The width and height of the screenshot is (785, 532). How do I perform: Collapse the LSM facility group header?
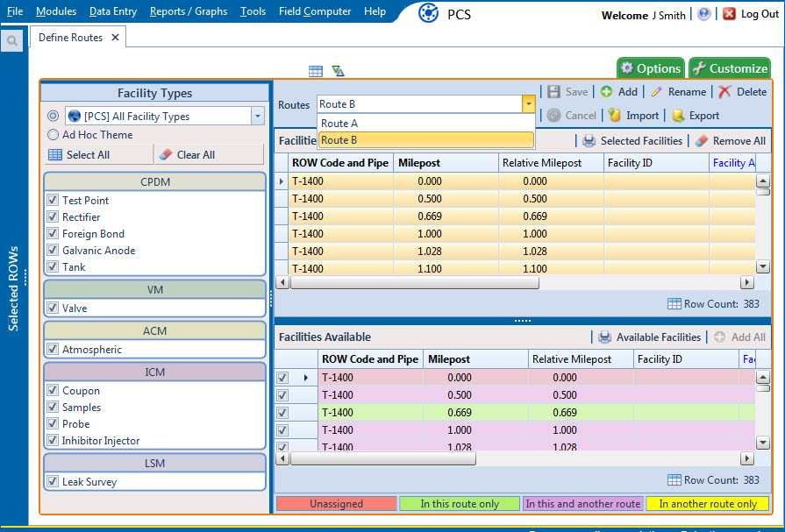(154, 463)
